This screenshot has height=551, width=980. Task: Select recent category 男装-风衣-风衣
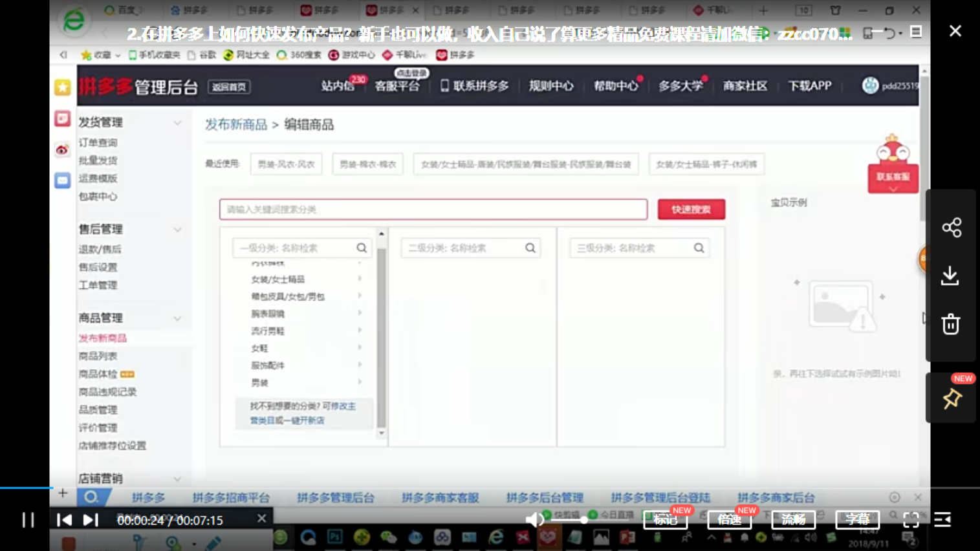(x=286, y=164)
